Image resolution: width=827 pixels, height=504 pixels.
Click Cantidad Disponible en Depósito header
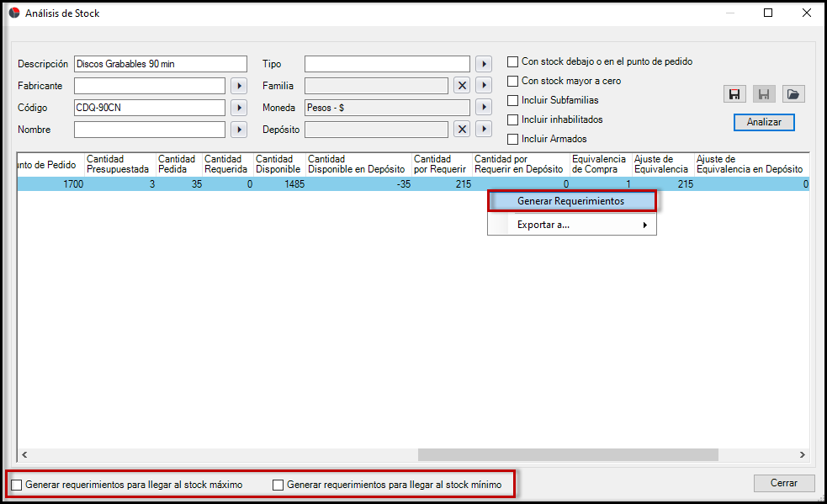pyautogui.click(x=358, y=164)
